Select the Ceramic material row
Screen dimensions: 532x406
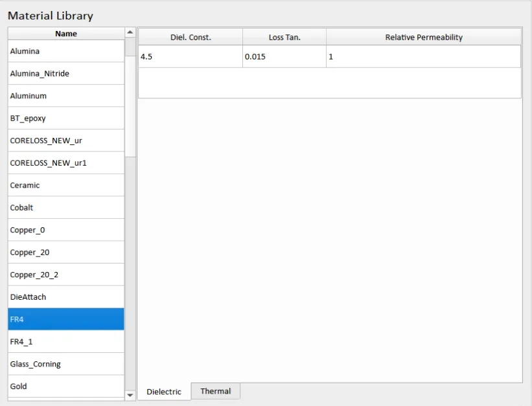(65, 185)
